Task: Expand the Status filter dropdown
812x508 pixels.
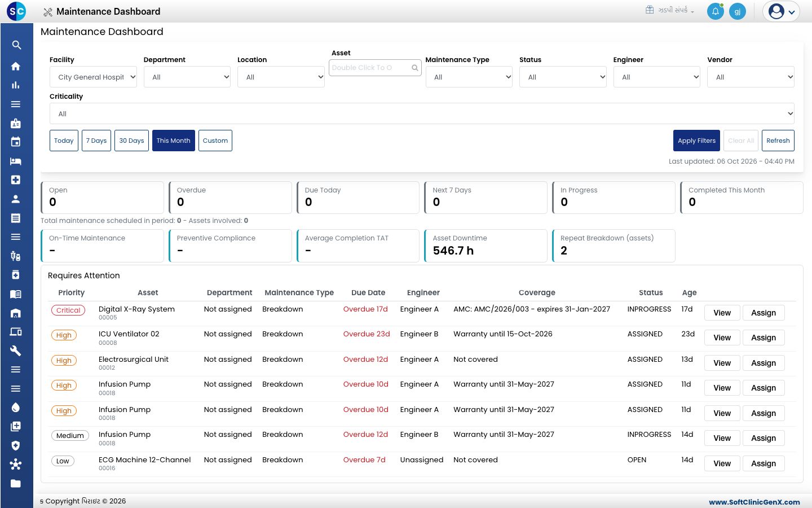Action: tap(563, 77)
